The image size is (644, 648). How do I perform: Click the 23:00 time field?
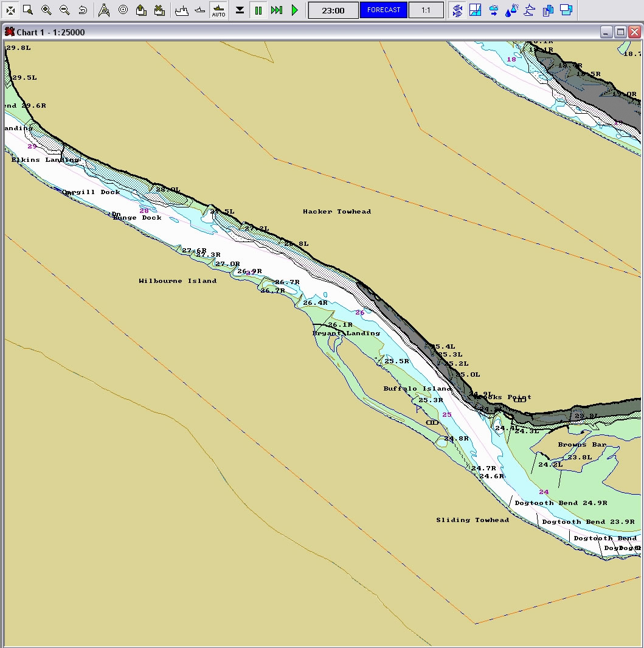pyautogui.click(x=333, y=10)
